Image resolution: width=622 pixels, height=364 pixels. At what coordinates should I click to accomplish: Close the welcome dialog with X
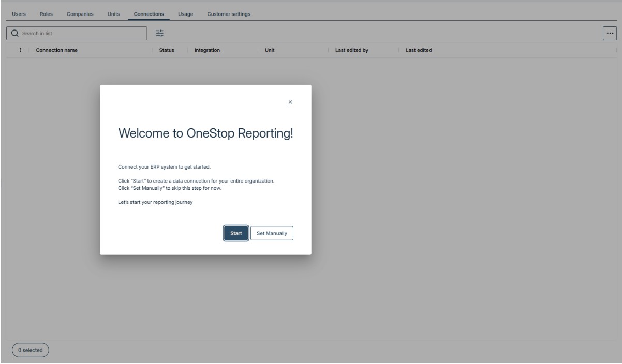290,102
